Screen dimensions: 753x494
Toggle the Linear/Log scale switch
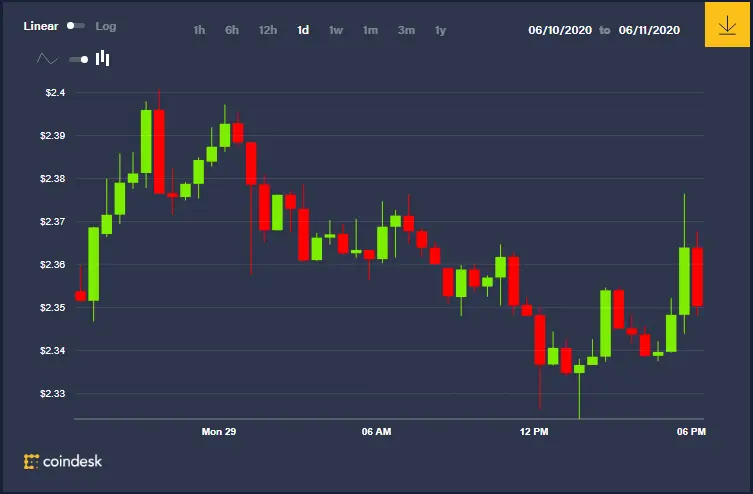(76, 25)
